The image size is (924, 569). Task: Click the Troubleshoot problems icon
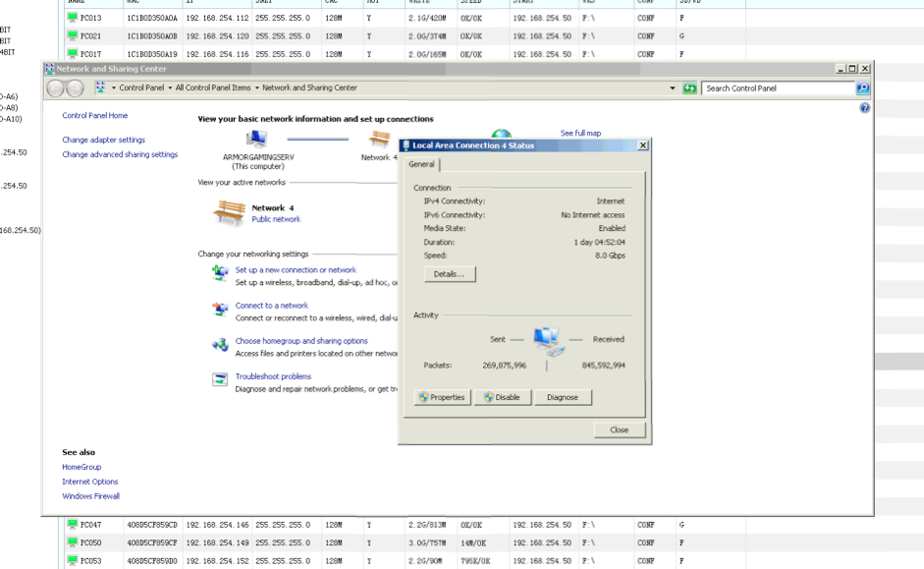click(x=220, y=380)
